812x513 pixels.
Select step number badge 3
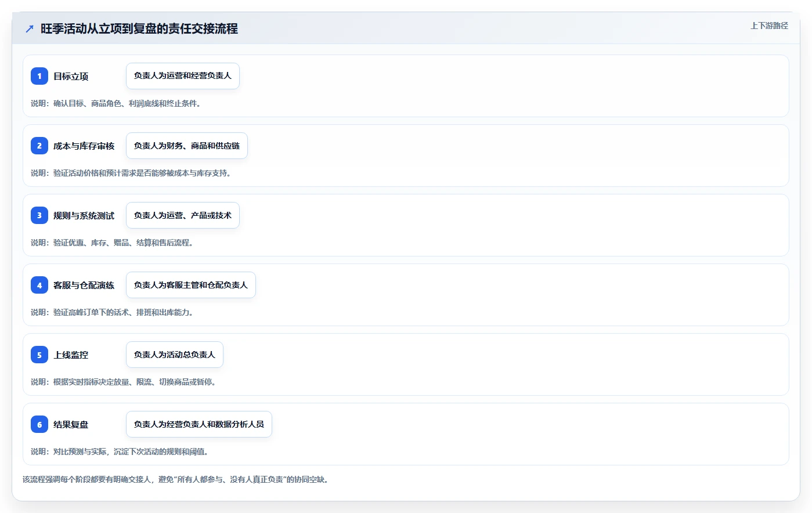(x=39, y=215)
